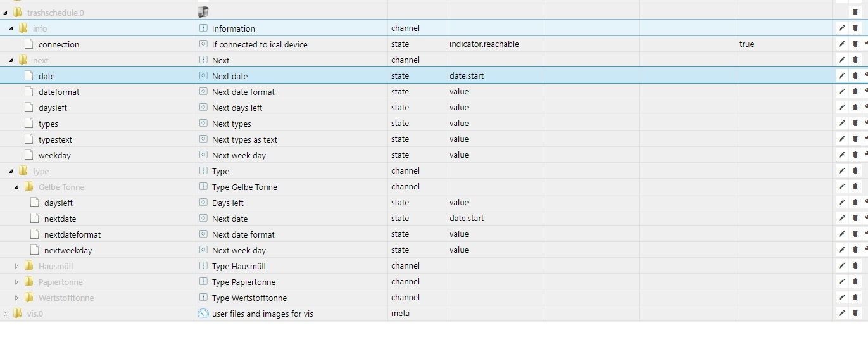The width and height of the screenshot is (868, 342).
Task: Click the pencil icon on the weekday row
Action: click(841, 155)
